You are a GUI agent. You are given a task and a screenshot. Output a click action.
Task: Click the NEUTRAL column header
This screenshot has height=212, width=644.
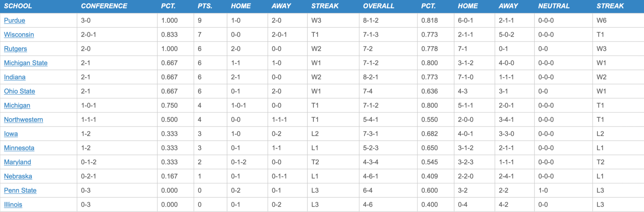(x=554, y=6)
